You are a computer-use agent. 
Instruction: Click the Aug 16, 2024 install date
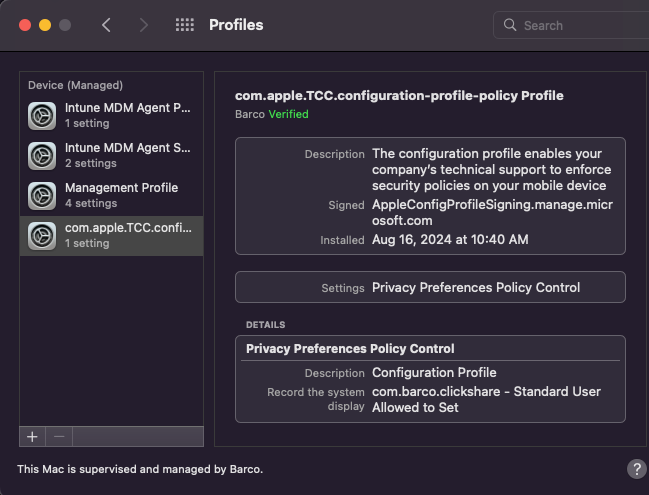click(x=450, y=240)
